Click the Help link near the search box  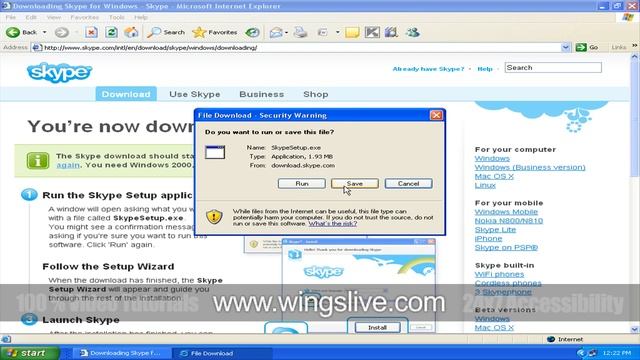click(485, 69)
